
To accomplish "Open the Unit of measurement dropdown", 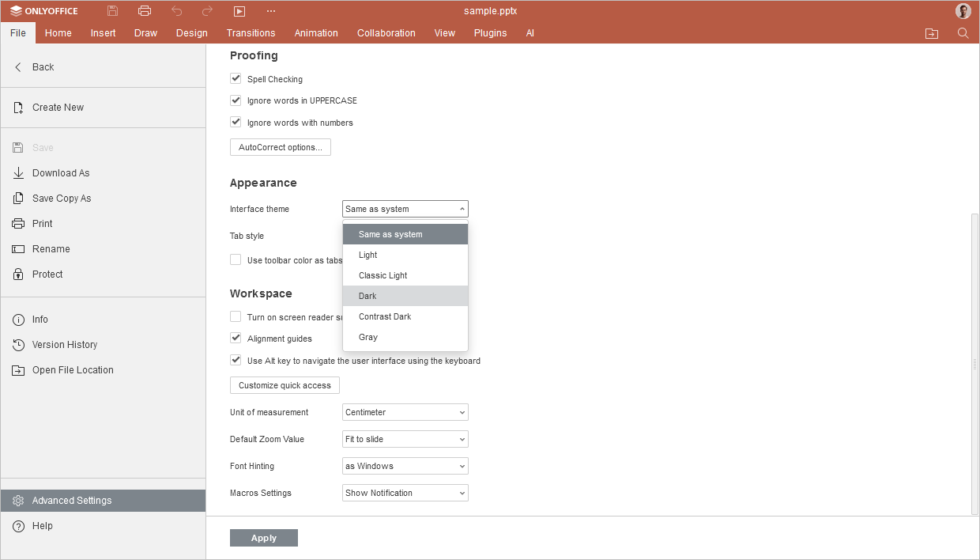I will click(405, 412).
